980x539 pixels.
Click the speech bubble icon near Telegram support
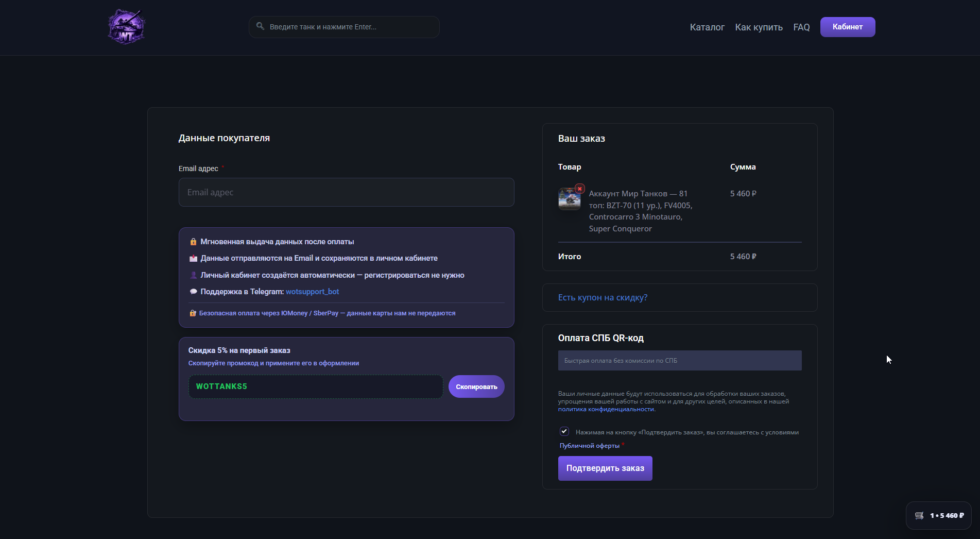(193, 292)
